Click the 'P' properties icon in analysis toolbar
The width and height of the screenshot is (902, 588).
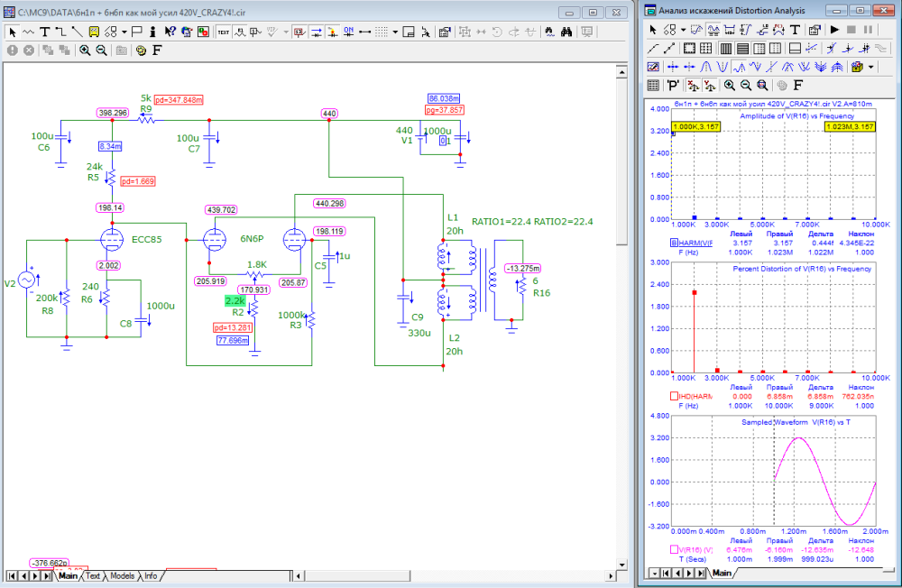coord(672,86)
